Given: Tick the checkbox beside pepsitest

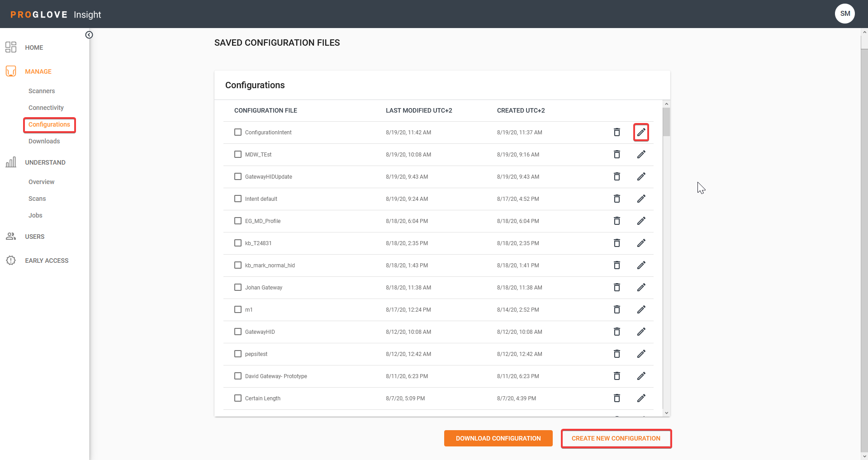Looking at the screenshot, I should (238, 354).
